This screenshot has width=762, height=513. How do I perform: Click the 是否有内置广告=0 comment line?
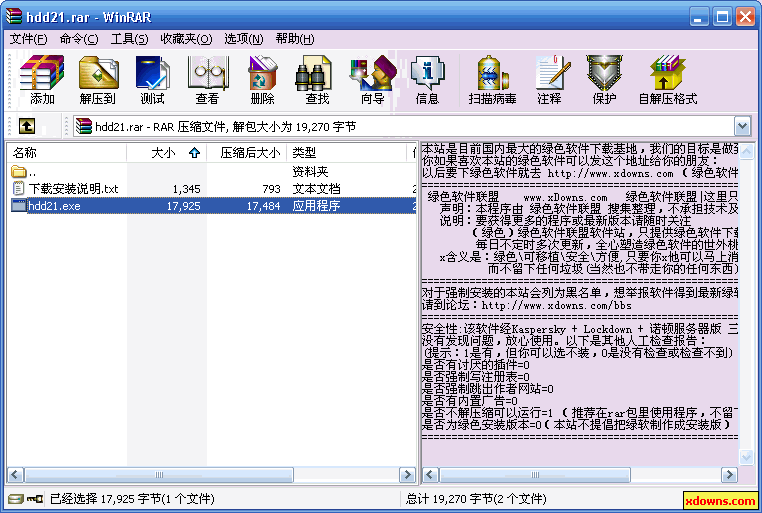click(469, 401)
